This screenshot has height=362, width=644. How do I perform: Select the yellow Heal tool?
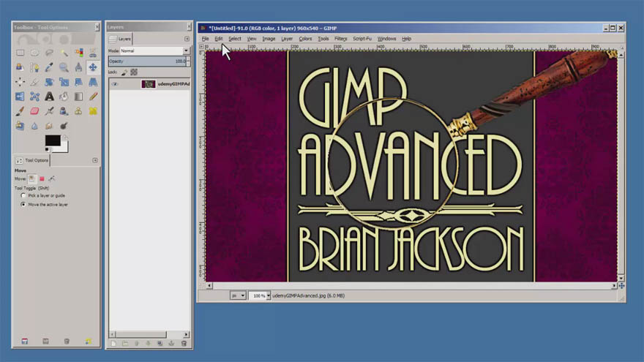93,111
